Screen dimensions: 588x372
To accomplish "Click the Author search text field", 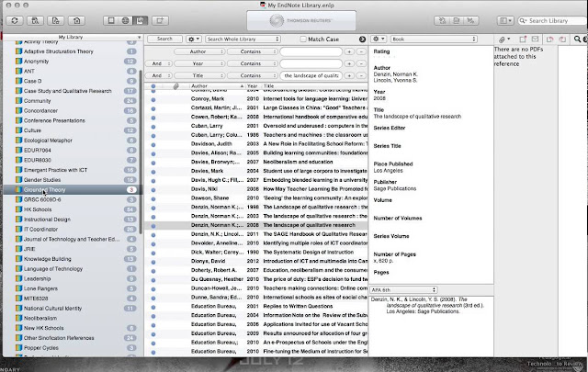I will [311, 51].
